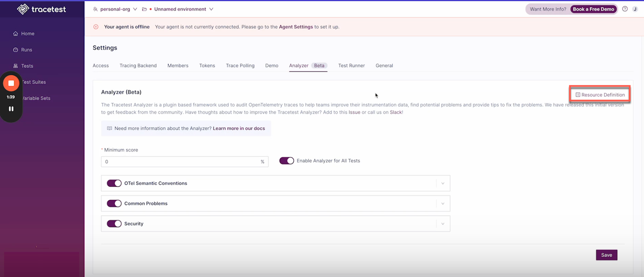Switch to the General tab
This screenshot has height=277, width=644.
(x=384, y=65)
